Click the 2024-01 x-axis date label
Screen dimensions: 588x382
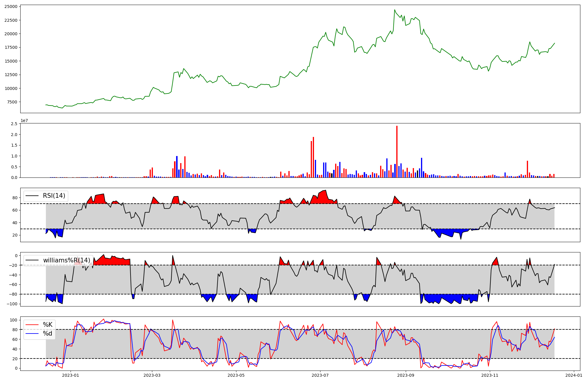click(x=574, y=375)
